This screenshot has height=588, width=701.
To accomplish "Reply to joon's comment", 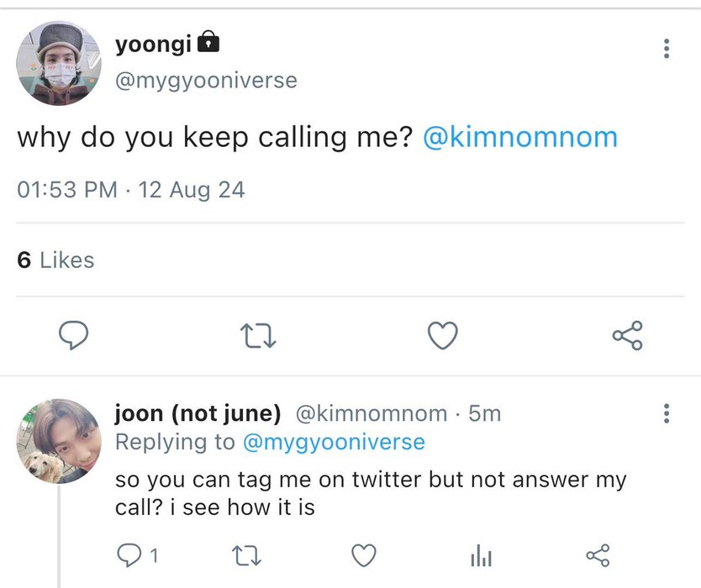I will [130, 555].
